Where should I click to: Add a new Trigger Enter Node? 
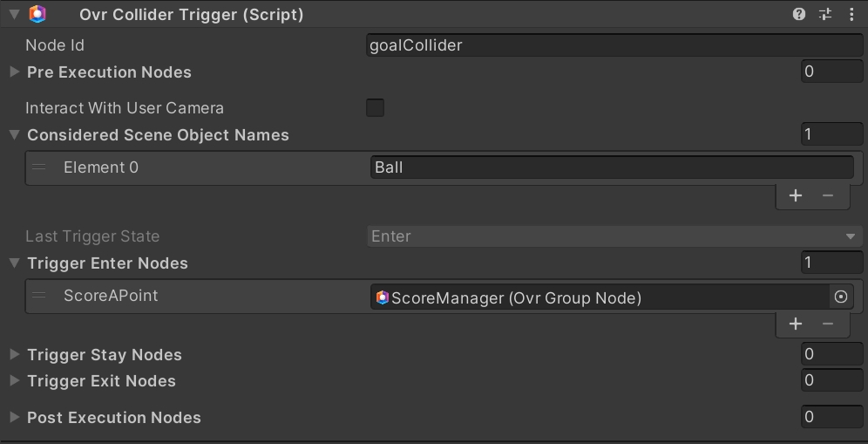795,324
